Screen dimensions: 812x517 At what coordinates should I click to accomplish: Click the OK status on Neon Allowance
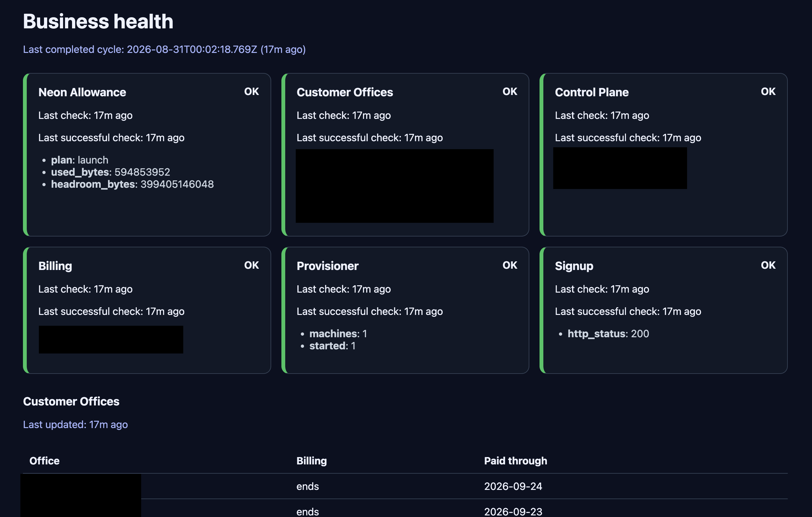point(251,91)
